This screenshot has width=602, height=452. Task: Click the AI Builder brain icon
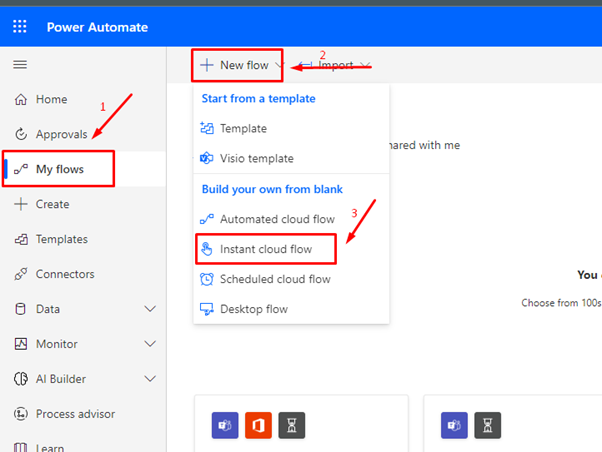click(21, 379)
